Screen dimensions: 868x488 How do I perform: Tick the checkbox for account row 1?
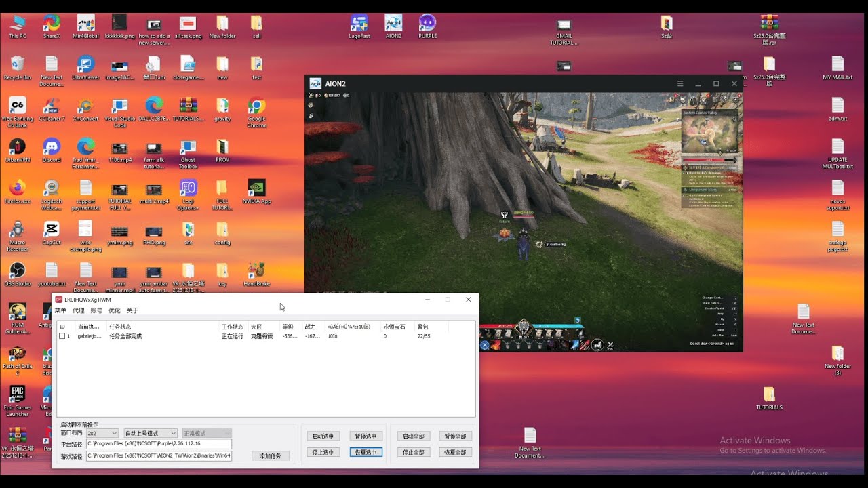(62, 336)
